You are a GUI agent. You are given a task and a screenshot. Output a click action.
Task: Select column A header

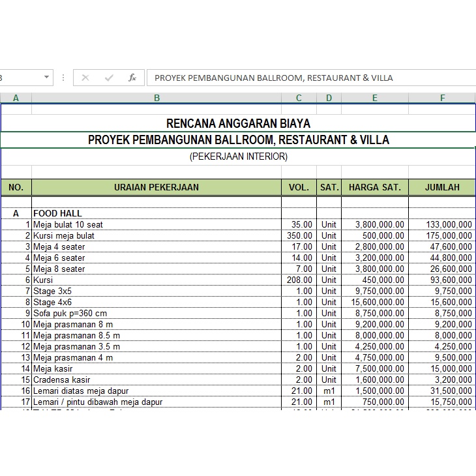point(16,98)
